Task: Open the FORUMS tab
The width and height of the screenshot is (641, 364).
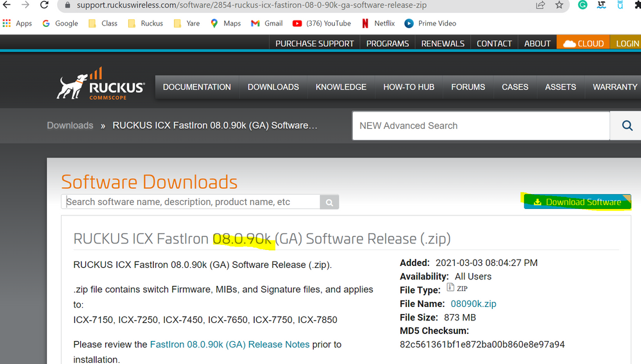Action: click(x=468, y=87)
